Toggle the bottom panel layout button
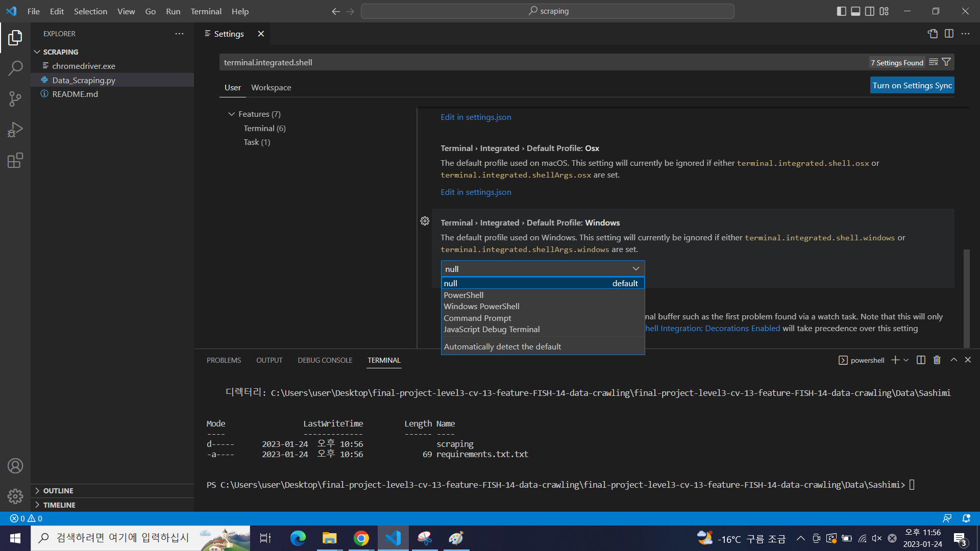The height and width of the screenshot is (551, 980). click(855, 11)
